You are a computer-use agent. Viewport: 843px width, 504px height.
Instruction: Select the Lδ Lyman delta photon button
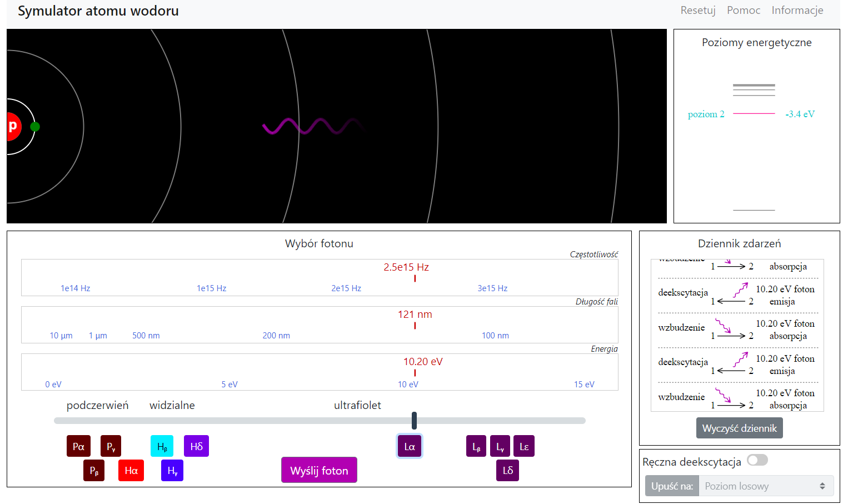[x=507, y=471]
